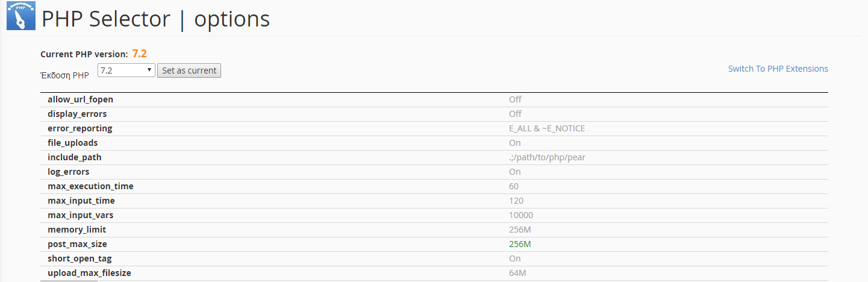Screen dimensions: 868x282
Task: Change the memory_limit 256M value
Action: tap(519, 230)
